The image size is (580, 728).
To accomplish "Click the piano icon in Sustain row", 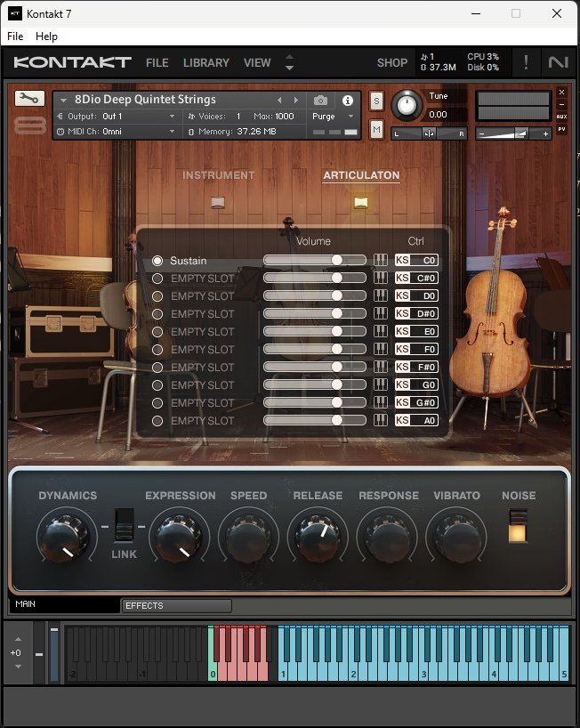I will (381, 261).
